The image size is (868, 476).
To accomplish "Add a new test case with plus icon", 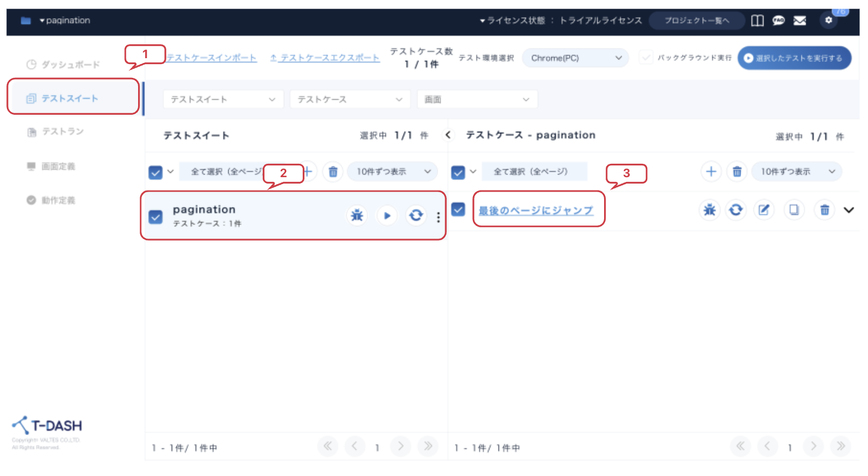I will pos(711,171).
